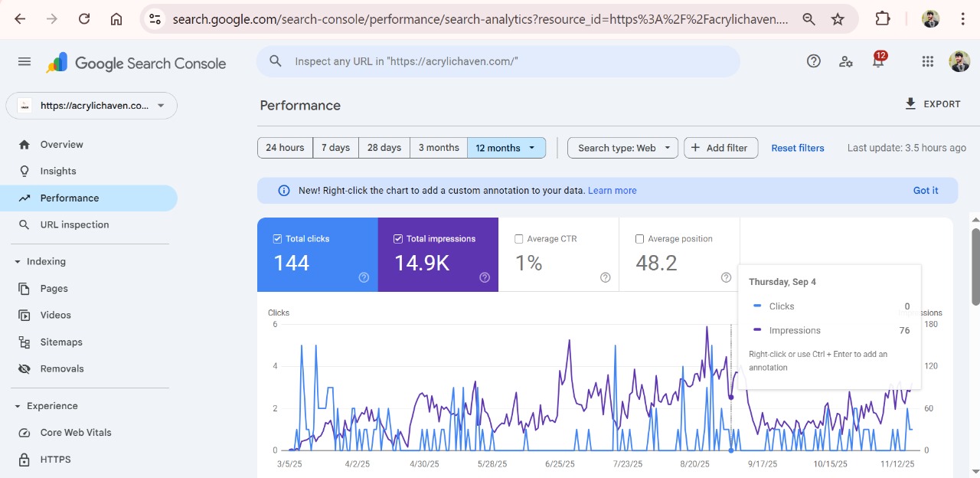980x478 pixels.
Task: Collapse the Indexing section in the sidebar
Action: pos(18,262)
